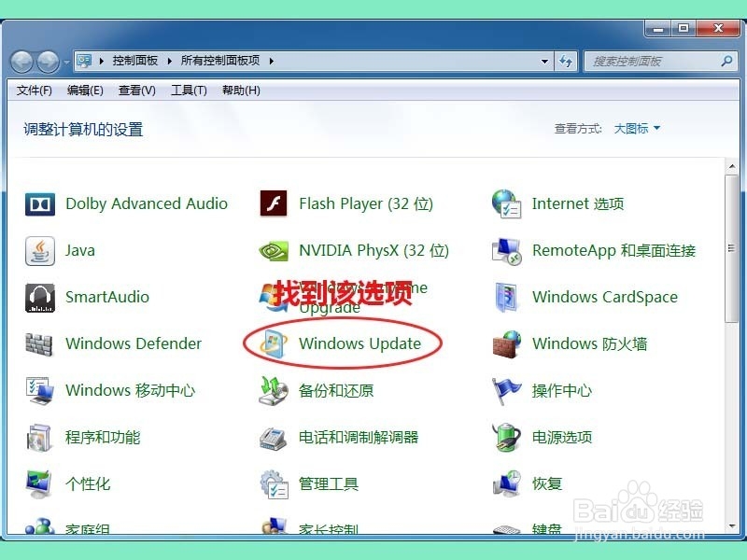Open the 电源选项 battery icon
The width and height of the screenshot is (747, 560).
coord(506,437)
